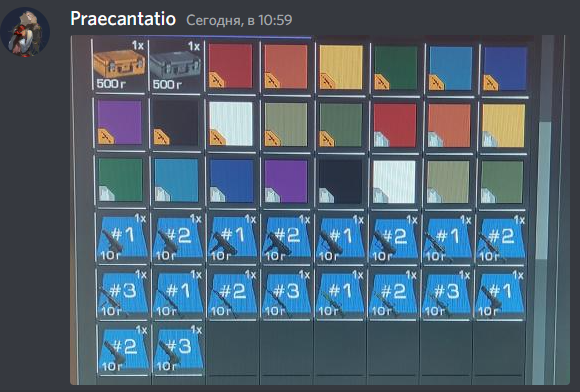Open the Praecantatio username profile

(x=123, y=18)
